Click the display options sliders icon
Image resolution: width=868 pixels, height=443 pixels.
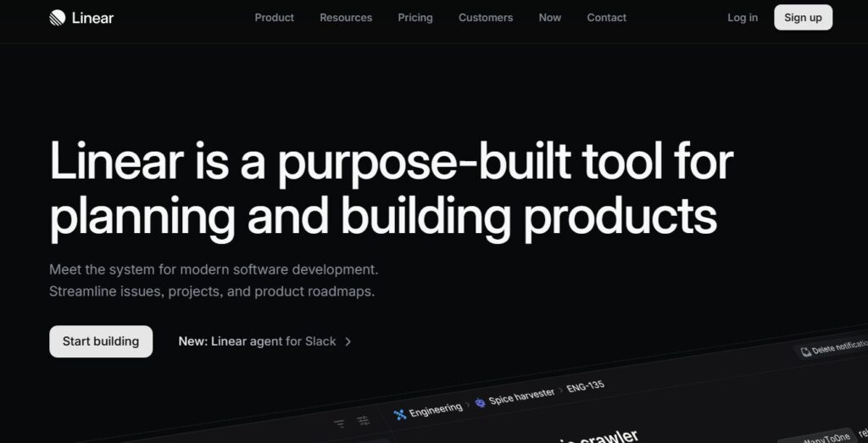click(364, 420)
